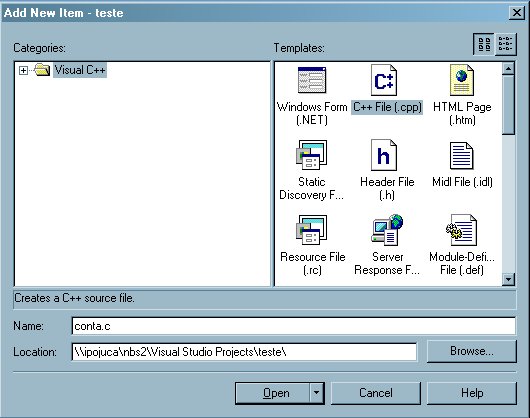Pick the Static Discovery File template icon
Screen dimensions: 530x418
click(x=311, y=155)
